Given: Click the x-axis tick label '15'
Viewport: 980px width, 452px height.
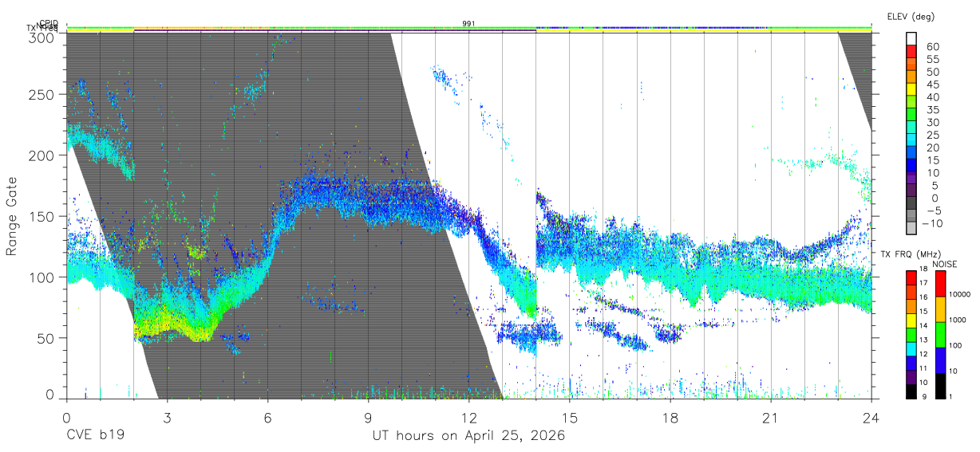Looking at the screenshot, I should point(570,418).
